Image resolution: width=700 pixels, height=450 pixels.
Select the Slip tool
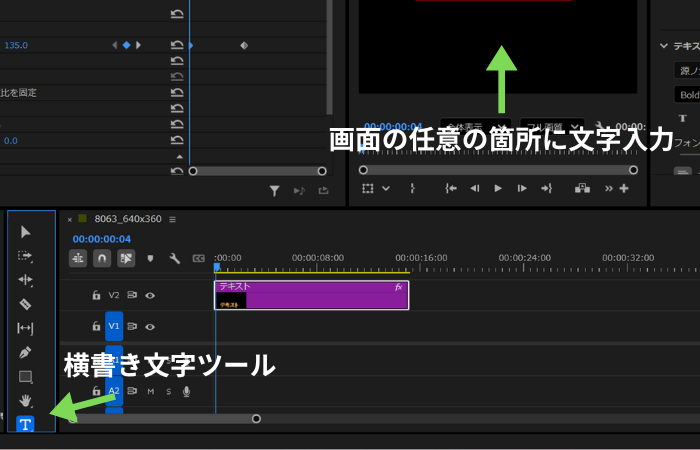point(25,328)
